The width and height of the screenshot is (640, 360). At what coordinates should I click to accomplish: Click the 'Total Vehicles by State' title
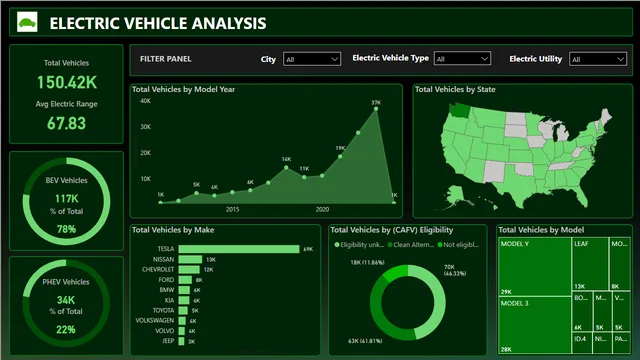click(x=455, y=89)
